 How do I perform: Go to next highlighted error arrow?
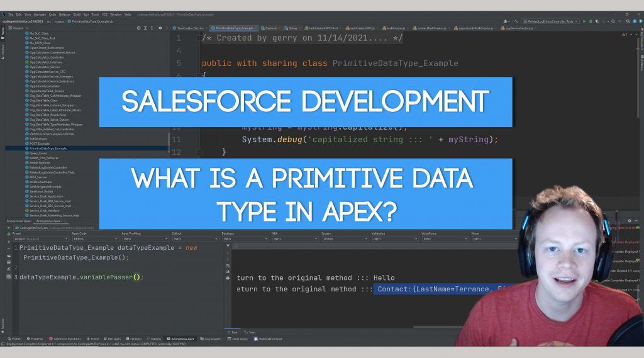click(636, 35)
